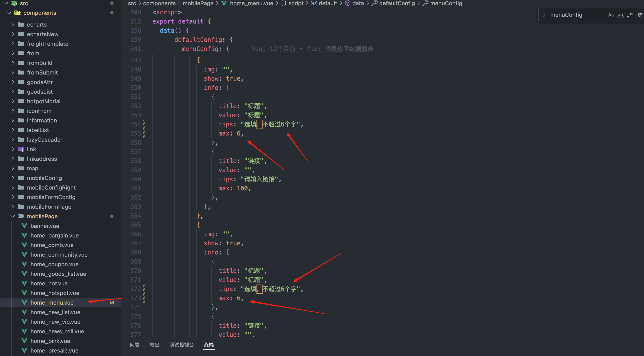Open the hotpotModal folder icon
This screenshot has width=644, height=356.
pyautogui.click(x=21, y=101)
